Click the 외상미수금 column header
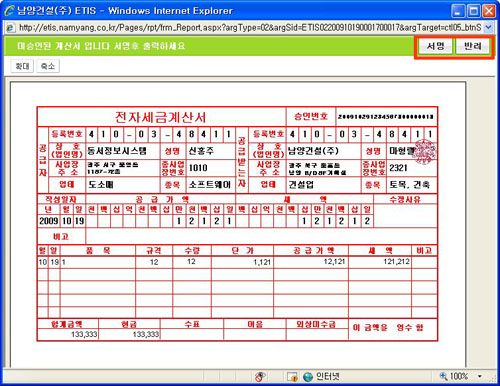 pos(316,324)
